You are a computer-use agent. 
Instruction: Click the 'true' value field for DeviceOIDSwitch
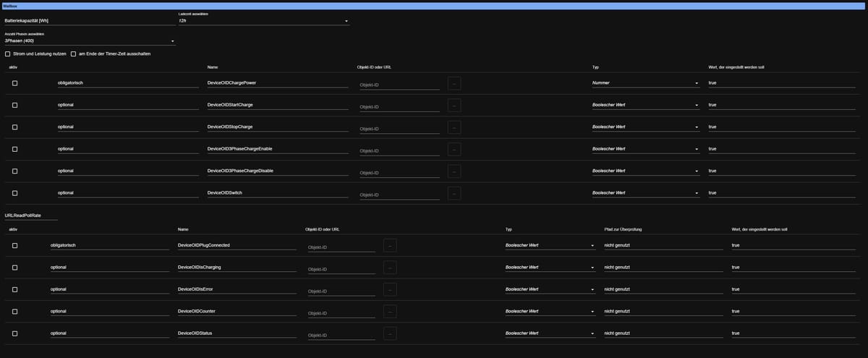[x=783, y=193]
